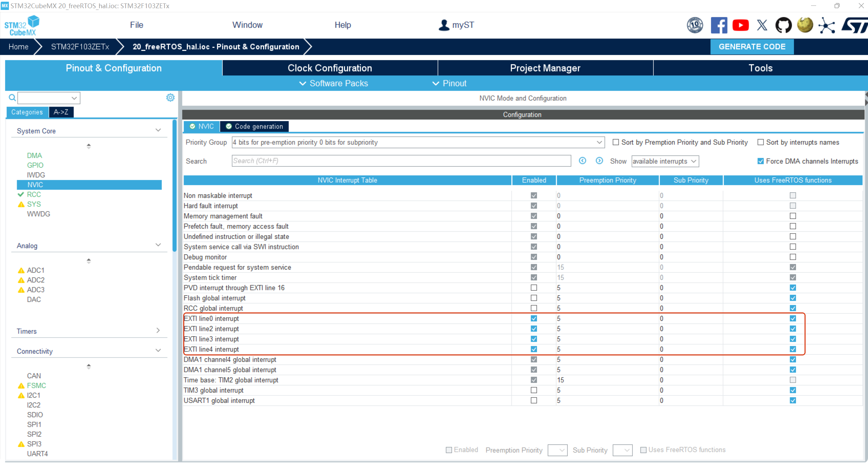Click the settings gear in categories panel
The width and height of the screenshot is (868, 463).
(170, 98)
